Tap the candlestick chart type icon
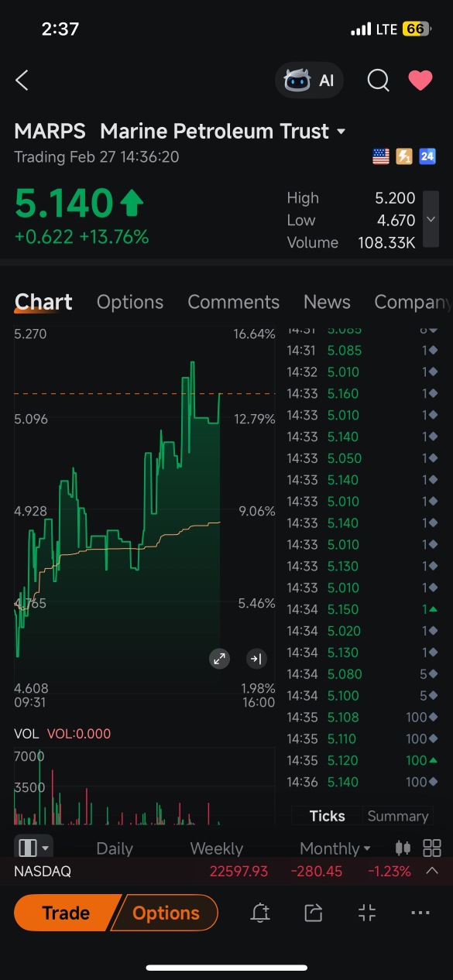Image resolution: width=453 pixels, height=980 pixels. point(403,848)
